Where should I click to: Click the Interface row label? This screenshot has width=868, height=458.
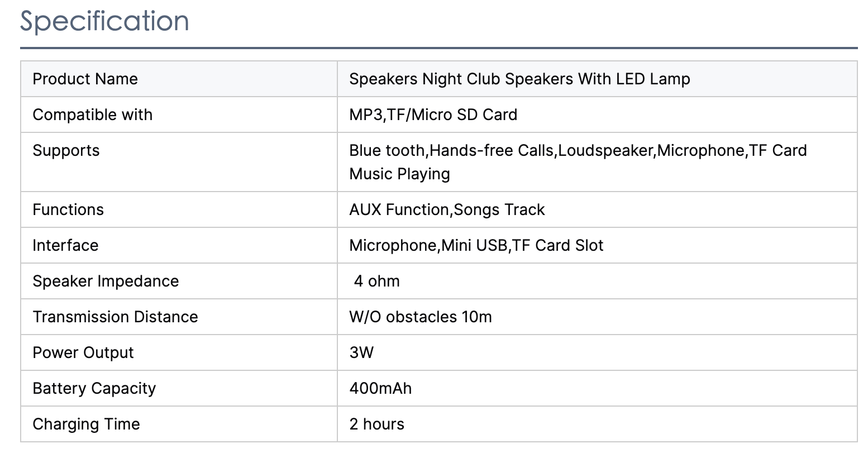[x=65, y=245]
